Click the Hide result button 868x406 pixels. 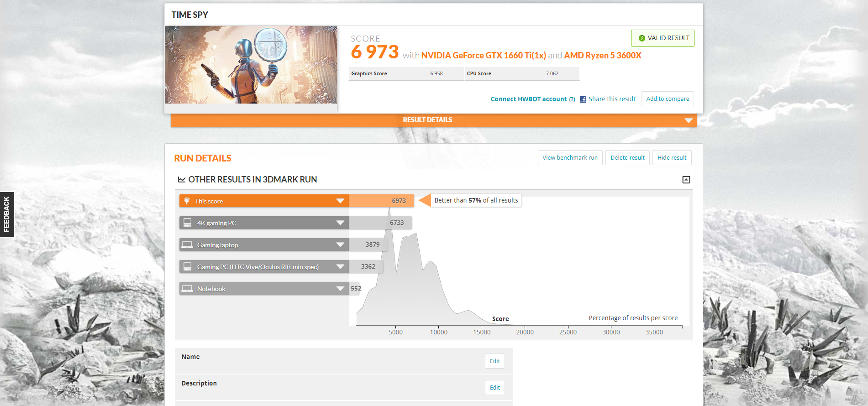tap(672, 158)
